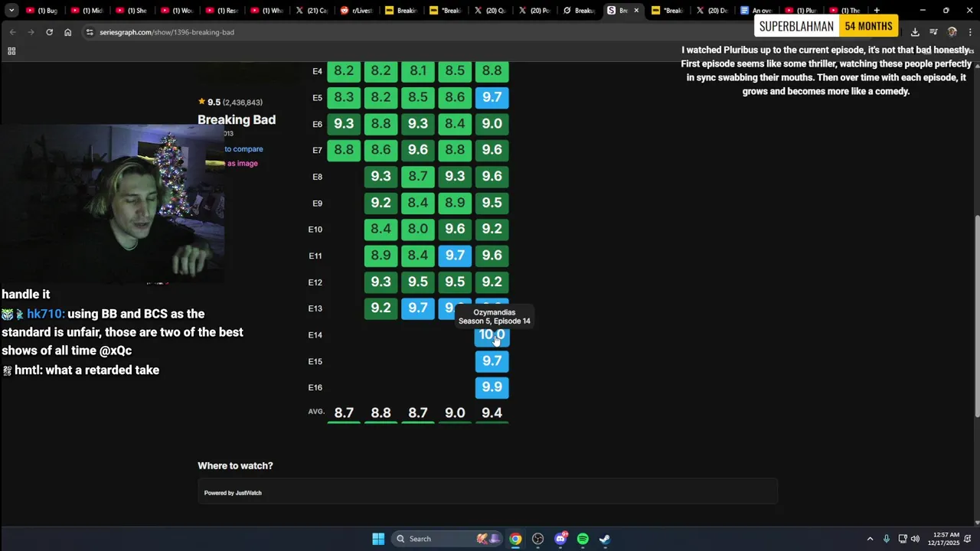Viewport: 980px width, 551px height.
Task: Click E10 rating cell showing 8.0
Action: 418,229
